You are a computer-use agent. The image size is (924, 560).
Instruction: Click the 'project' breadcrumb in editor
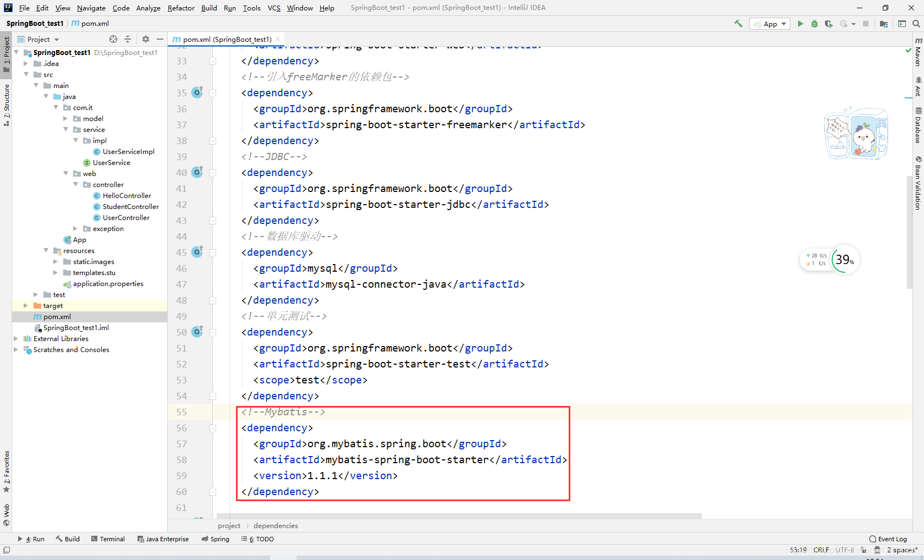coord(229,526)
